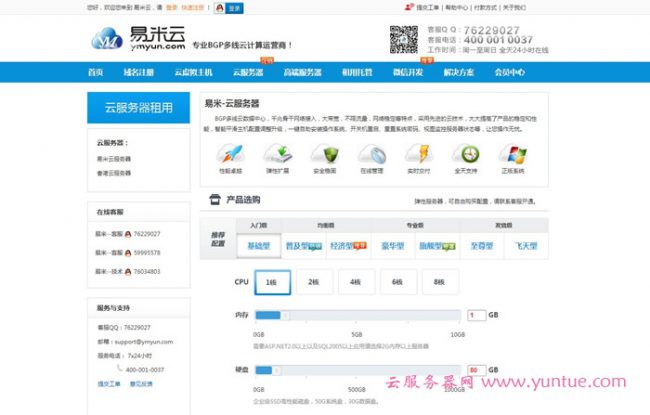Click the 正版系统 Windows flag icon
Viewport: 650px width, 415px height.
[514, 155]
